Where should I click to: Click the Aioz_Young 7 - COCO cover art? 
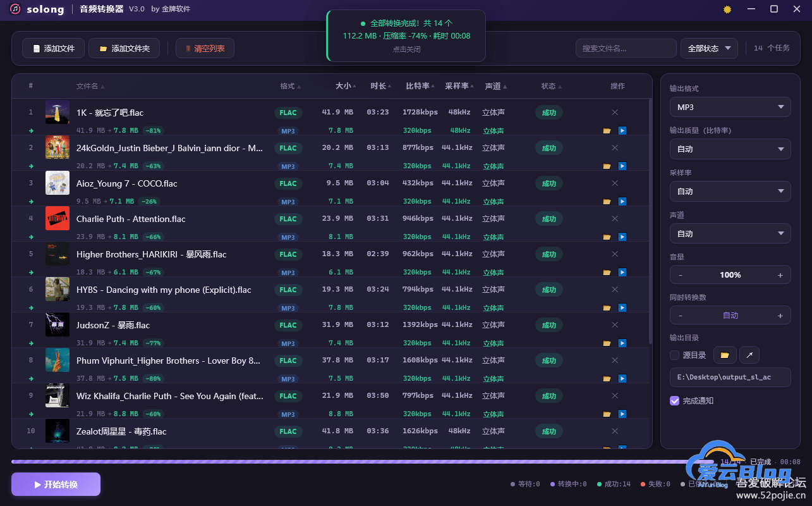tap(58, 183)
